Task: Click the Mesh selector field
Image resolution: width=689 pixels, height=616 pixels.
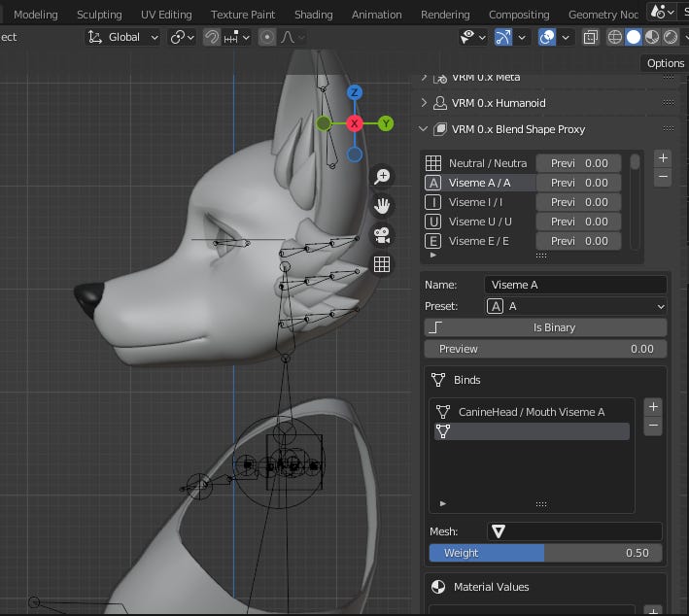Action: pyautogui.click(x=574, y=531)
